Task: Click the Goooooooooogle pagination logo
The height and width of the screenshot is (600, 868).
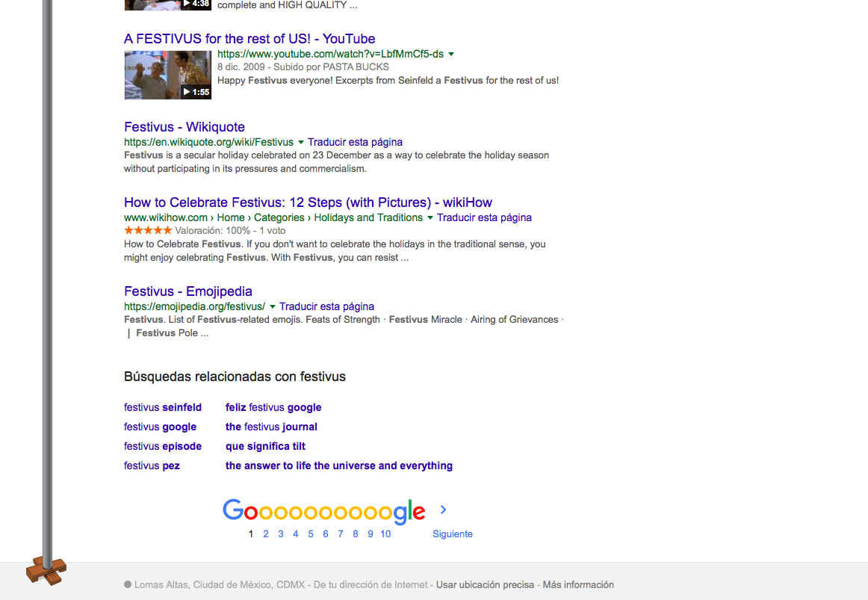Action: [323, 511]
